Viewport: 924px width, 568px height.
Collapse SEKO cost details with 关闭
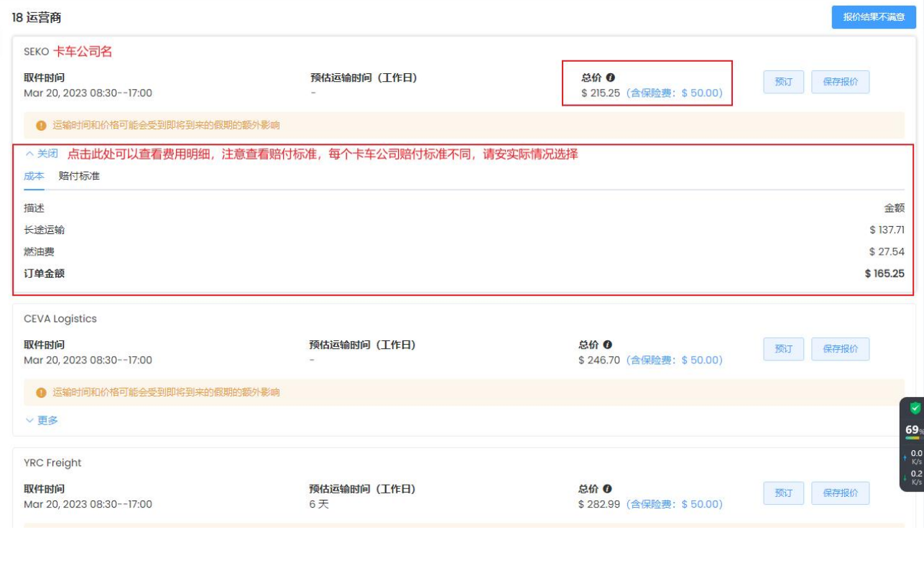pos(42,154)
